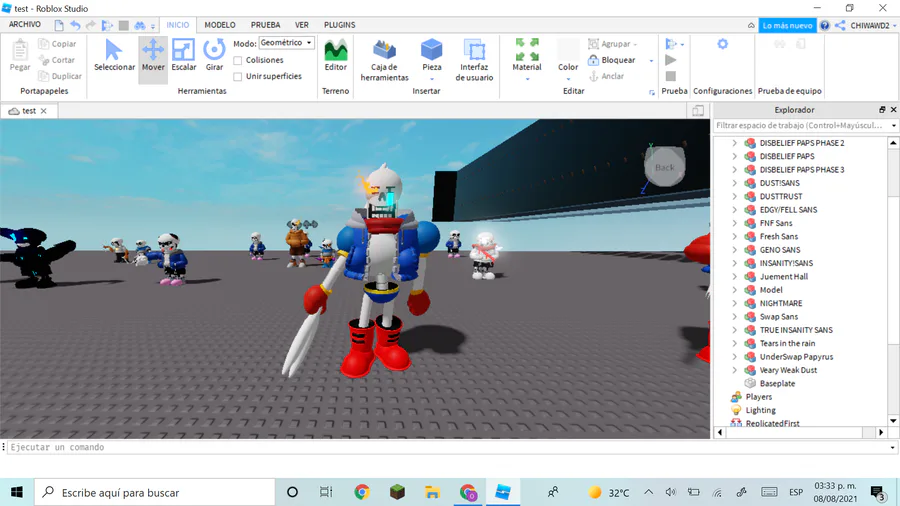Open the CHIWAWD2 account dropdown
900x506 pixels.
click(x=873, y=25)
